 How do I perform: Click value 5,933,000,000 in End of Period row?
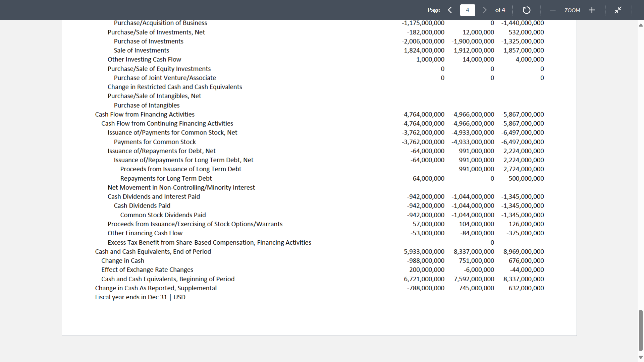click(x=424, y=251)
